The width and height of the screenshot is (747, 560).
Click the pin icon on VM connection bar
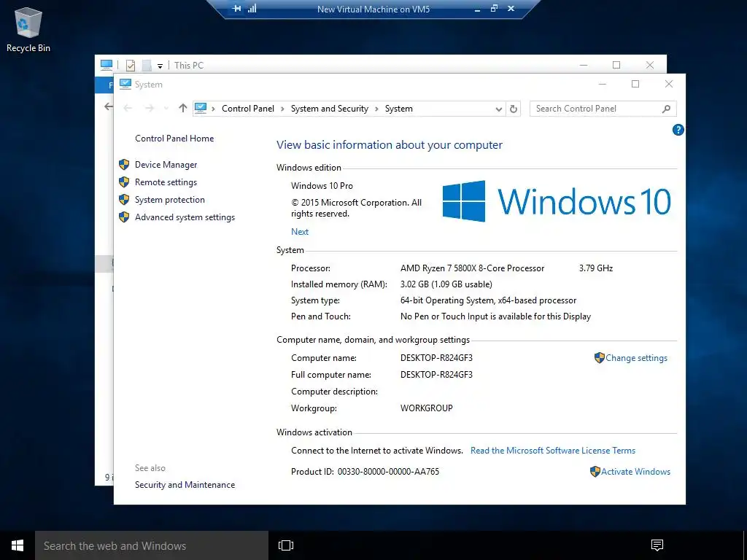click(236, 9)
